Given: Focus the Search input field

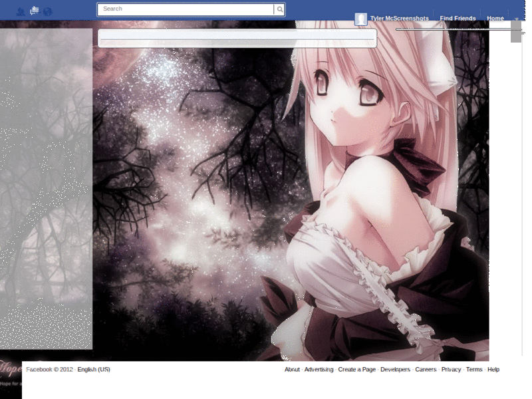Looking at the screenshot, I should pyautogui.click(x=186, y=9).
